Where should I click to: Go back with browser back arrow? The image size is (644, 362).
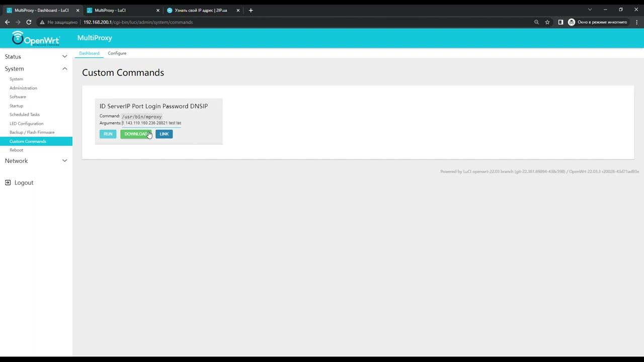click(7, 22)
